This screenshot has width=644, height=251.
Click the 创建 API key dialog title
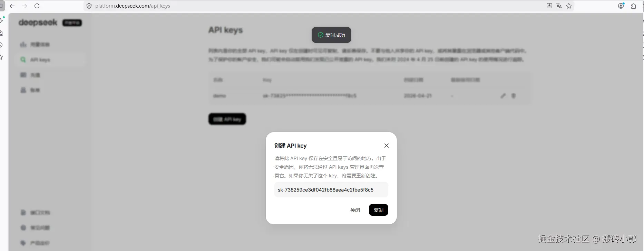(x=290, y=146)
